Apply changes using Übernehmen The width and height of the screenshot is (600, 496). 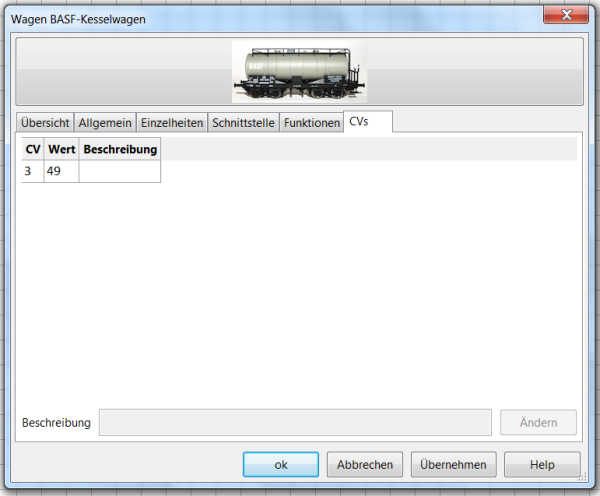pos(453,465)
